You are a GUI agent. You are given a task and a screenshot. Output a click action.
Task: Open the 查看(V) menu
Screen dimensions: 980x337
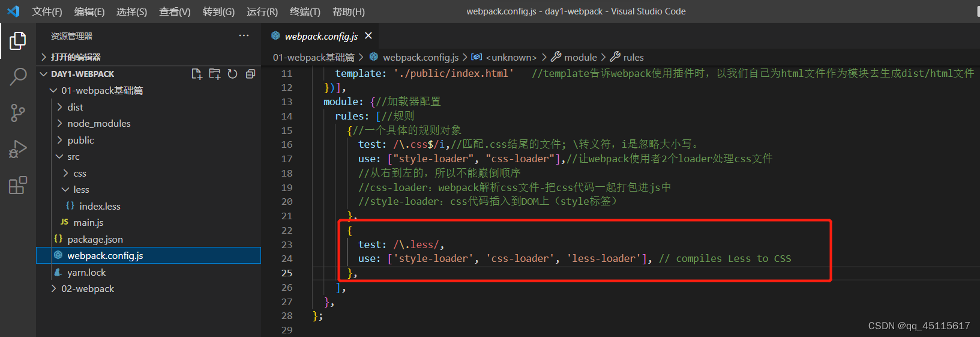175,11
